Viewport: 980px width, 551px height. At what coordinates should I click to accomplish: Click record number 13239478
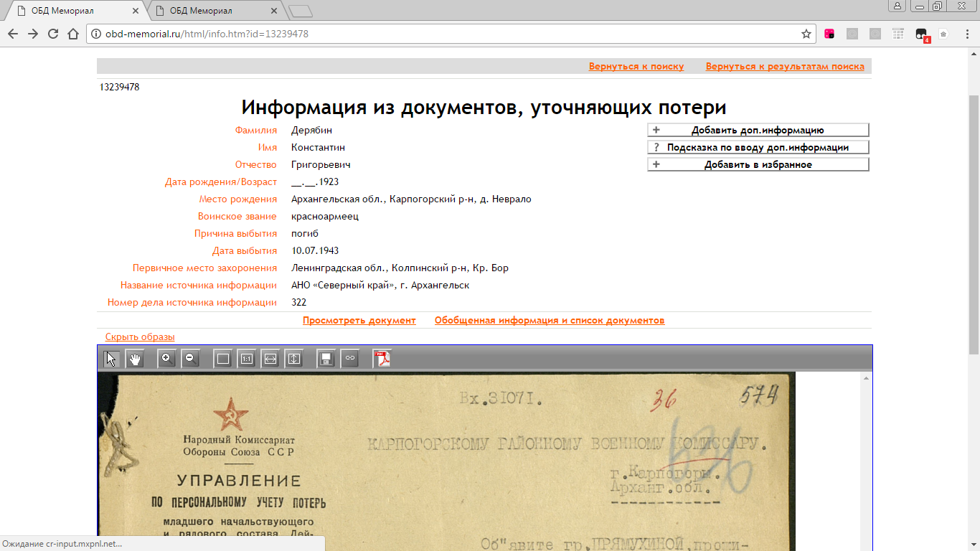click(x=119, y=87)
